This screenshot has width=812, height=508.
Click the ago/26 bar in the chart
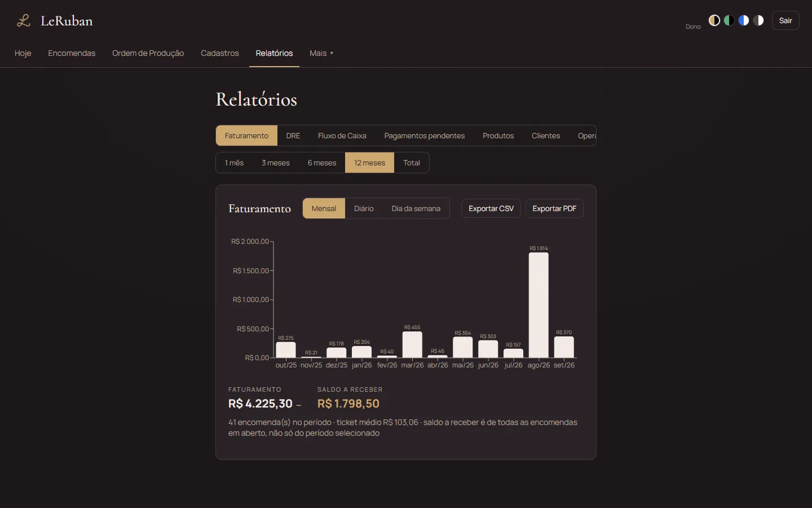tap(539, 305)
